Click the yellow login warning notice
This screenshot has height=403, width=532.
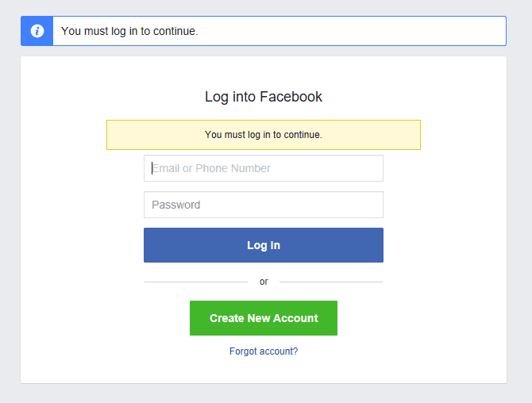(x=264, y=135)
